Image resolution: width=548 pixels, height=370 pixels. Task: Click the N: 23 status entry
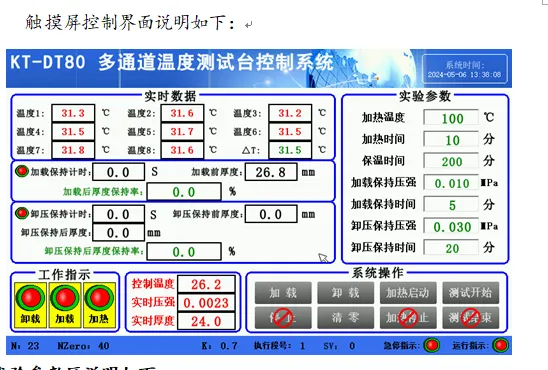25,346
